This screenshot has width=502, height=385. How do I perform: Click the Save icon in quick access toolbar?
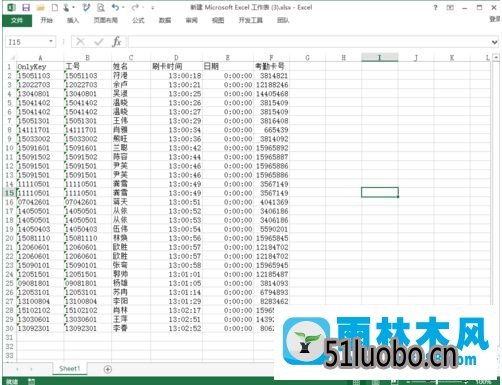point(26,7)
